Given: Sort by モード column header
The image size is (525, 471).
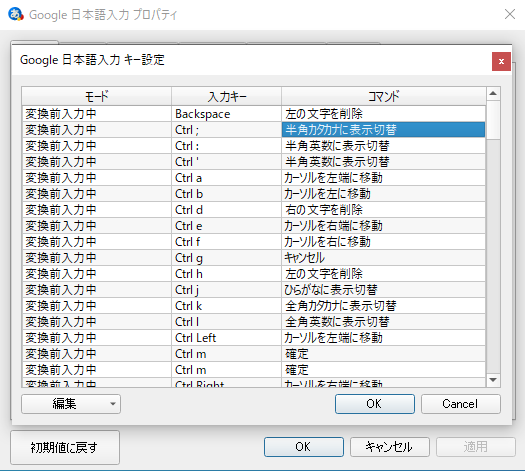Looking at the screenshot, I should point(96,96).
